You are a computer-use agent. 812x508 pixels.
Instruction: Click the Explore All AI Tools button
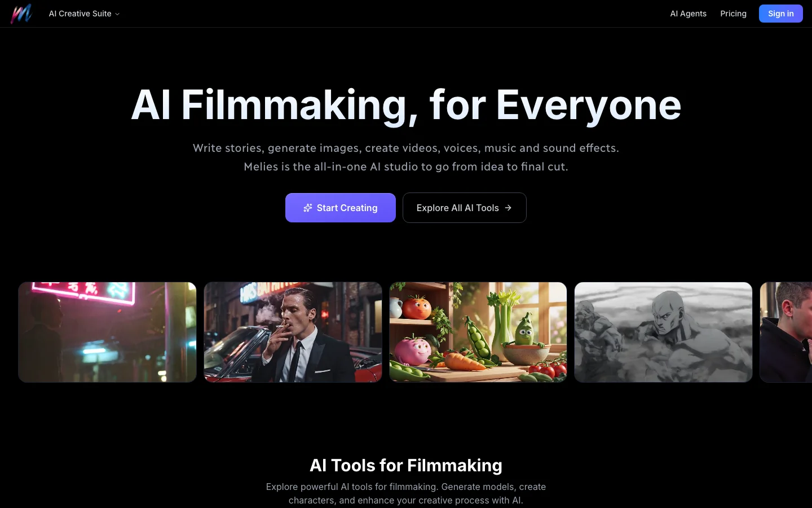pyautogui.click(x=465, y=208)
